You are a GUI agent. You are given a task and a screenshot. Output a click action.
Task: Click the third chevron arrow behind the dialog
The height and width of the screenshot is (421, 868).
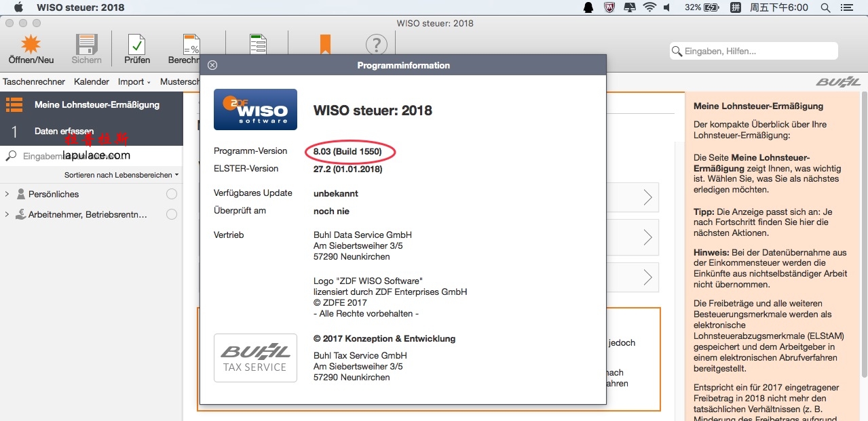point(648,277)
